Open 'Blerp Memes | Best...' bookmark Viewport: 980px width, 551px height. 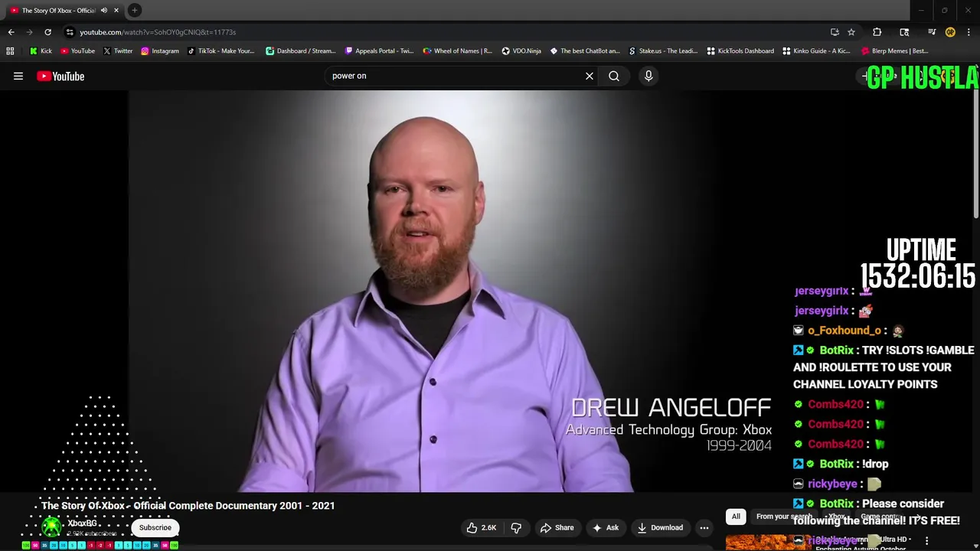point(894,51)
